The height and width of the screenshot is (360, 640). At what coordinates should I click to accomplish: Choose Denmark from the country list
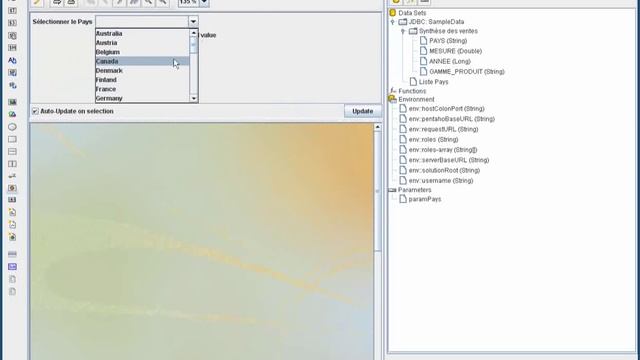[142, 71]
